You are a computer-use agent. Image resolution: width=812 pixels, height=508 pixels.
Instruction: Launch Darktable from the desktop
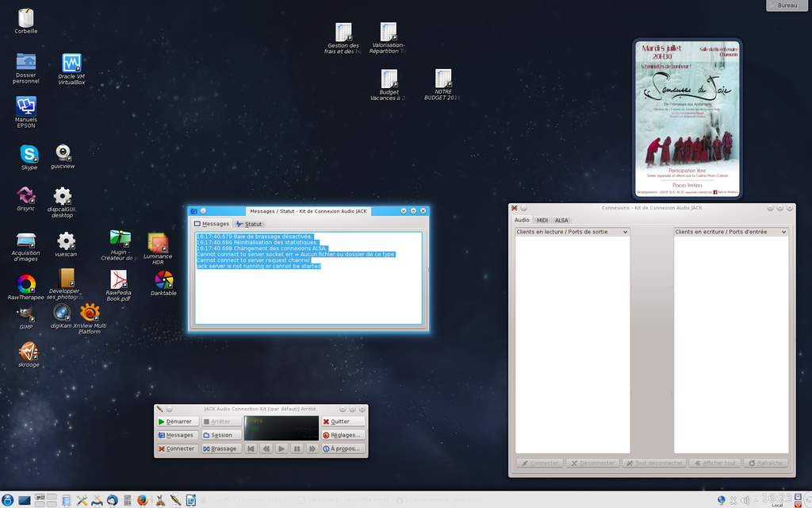click(x=163, y=280)
